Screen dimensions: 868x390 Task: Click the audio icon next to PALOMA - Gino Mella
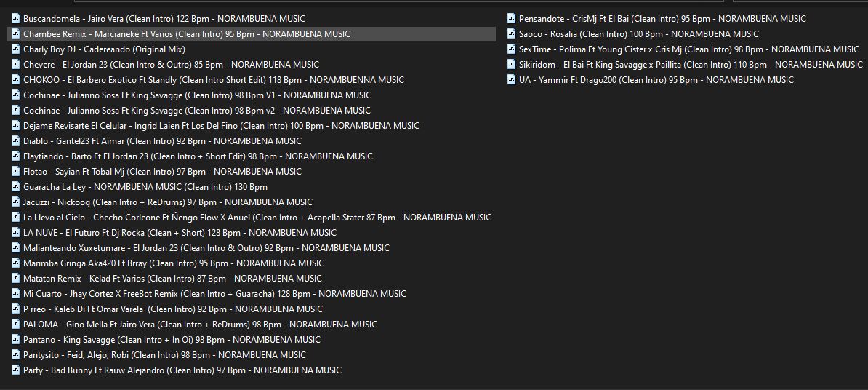pos(15,325)
